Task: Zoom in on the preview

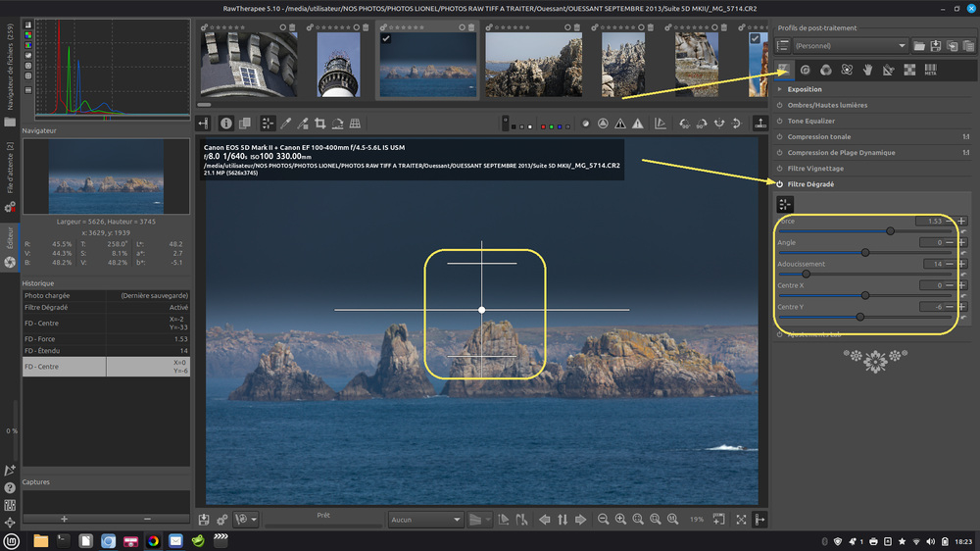Action: [x=620, y=519]
